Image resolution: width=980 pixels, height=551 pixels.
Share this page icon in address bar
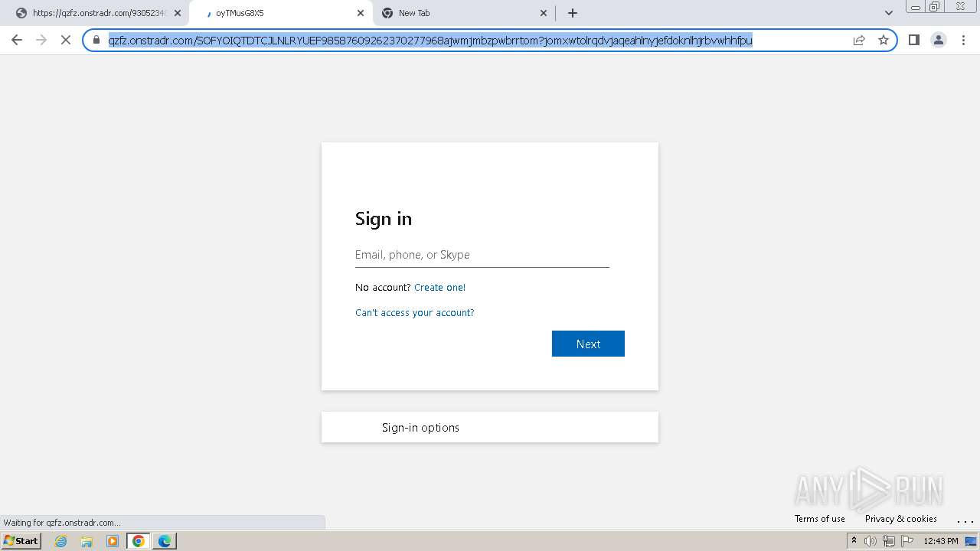coord(859,40)
